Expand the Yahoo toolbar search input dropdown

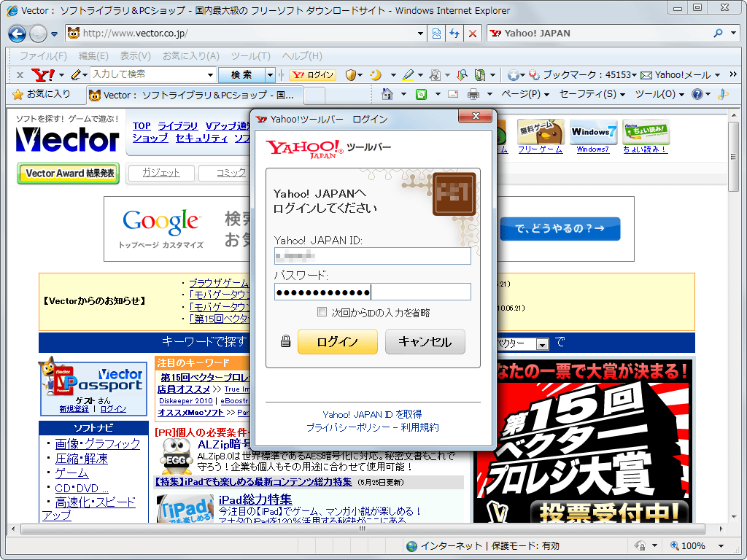[210, 75]
